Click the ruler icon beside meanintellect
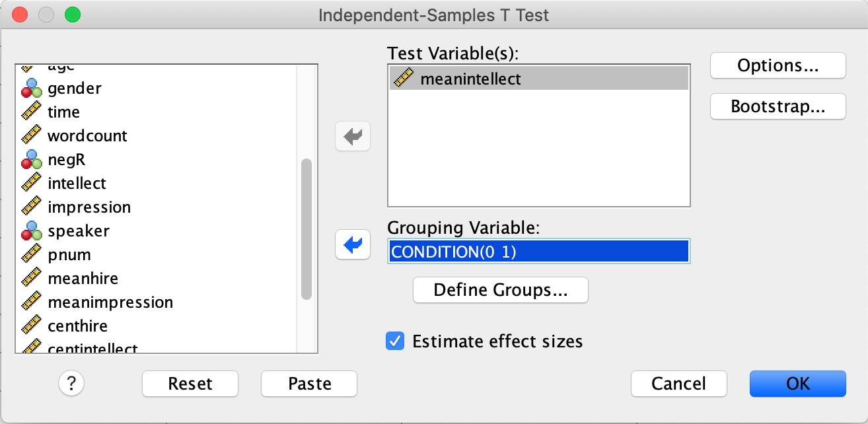Screen dimensions: 868x424 click(x=403, y=79)
